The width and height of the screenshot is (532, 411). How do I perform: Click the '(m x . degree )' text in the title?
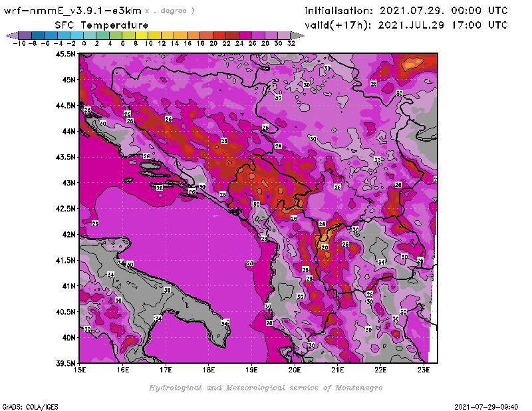pos(163,11)
